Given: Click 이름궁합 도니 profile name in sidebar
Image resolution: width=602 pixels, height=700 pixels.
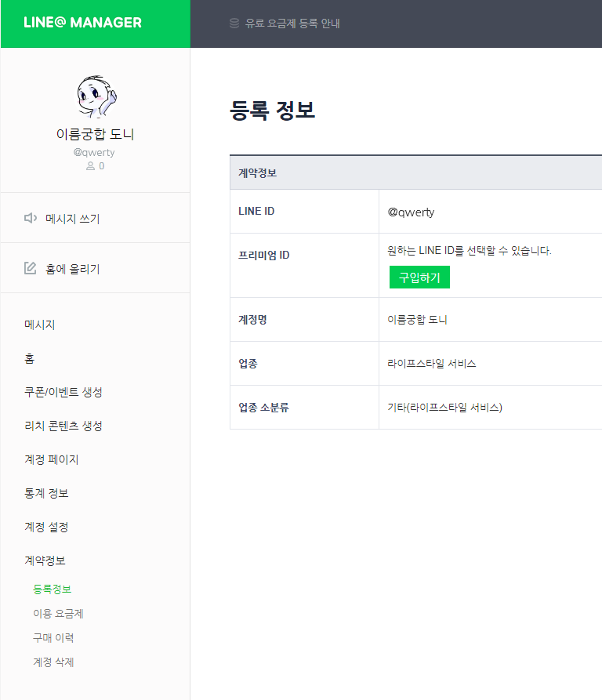Looking at the screenshot, I should click(x=95, y=134).
